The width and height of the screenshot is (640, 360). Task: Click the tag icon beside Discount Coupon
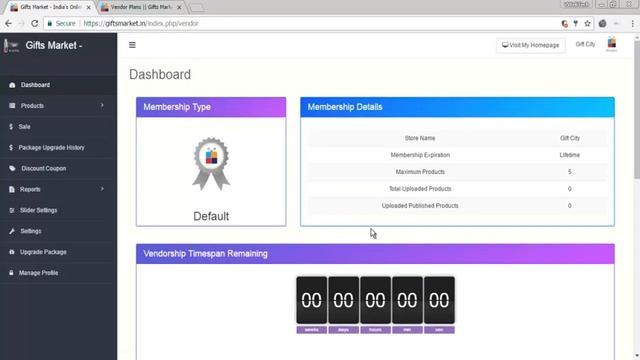point(12,168)
